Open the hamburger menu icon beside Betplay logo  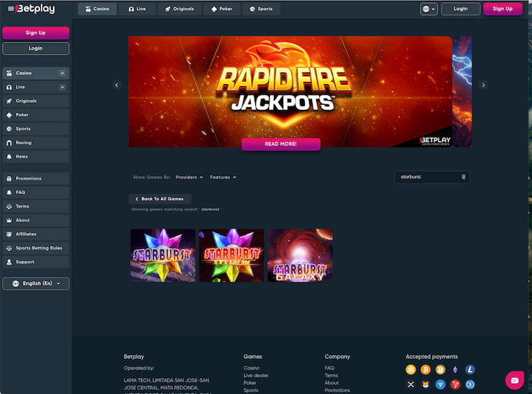(11, 9)
